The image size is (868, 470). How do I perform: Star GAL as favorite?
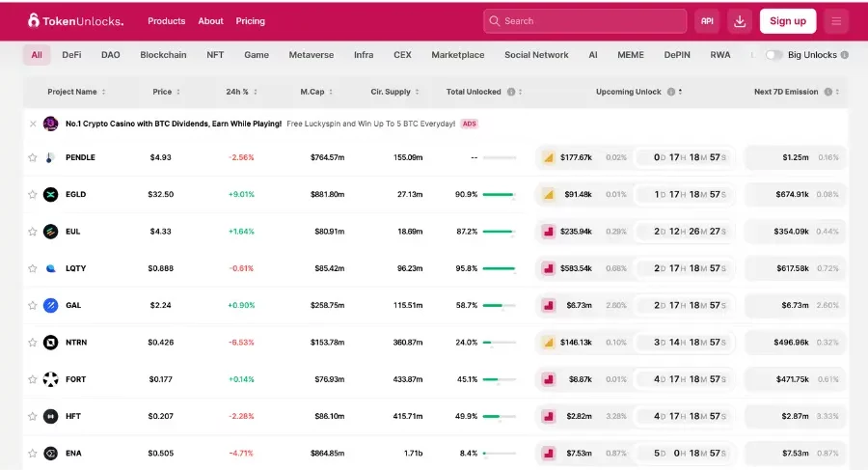point(33,305)
